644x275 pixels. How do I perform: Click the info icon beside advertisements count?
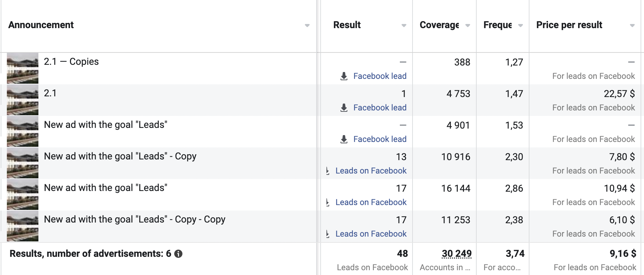pos(178,254)
